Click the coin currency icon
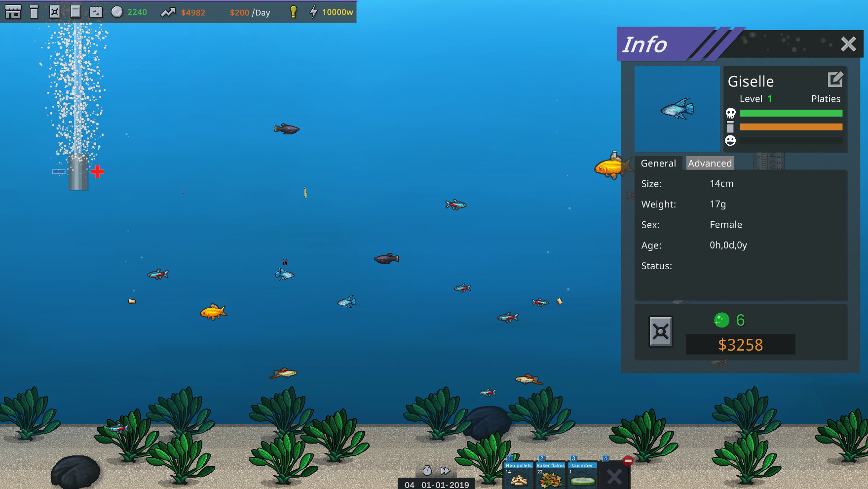 click(117, 12)
